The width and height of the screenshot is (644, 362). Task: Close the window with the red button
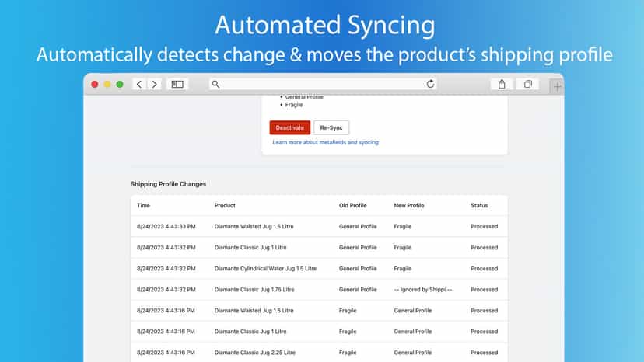[x=94, y=84]
